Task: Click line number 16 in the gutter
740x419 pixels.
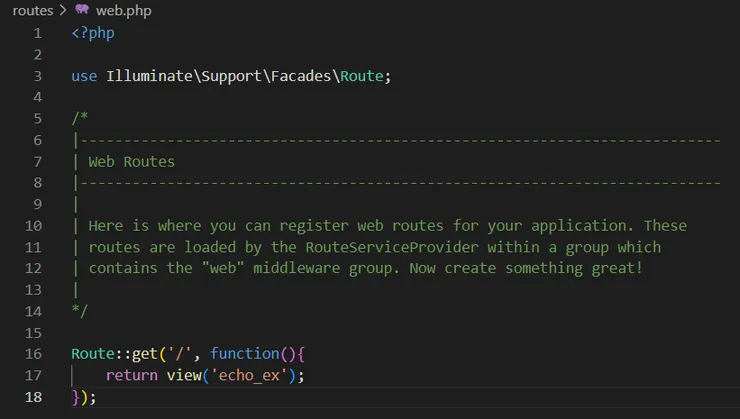Action: (x=34, y=353)
